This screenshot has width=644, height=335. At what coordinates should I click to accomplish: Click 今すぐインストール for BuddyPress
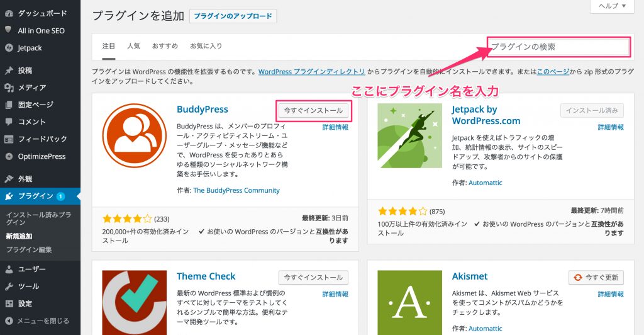[x=313, y=110]
